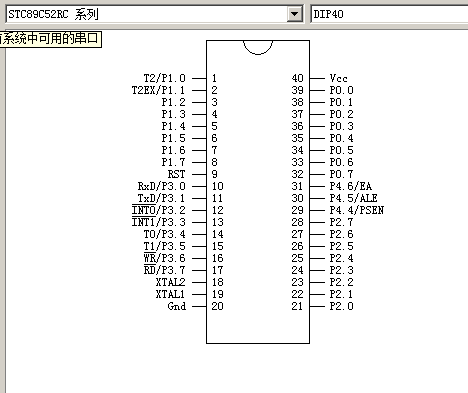Image resolution: width=468 pixels, height=393 pixels.
Task: Click pin number 9 inside the chip
Action: point(214,174)
